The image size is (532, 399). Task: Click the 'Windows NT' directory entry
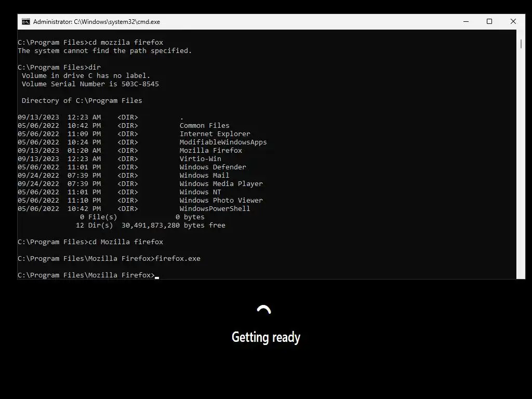pyautogui.click(x=200, y=192)
